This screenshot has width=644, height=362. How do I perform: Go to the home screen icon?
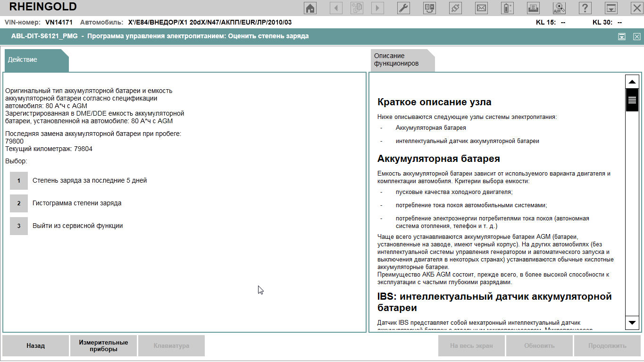(310, 8)
